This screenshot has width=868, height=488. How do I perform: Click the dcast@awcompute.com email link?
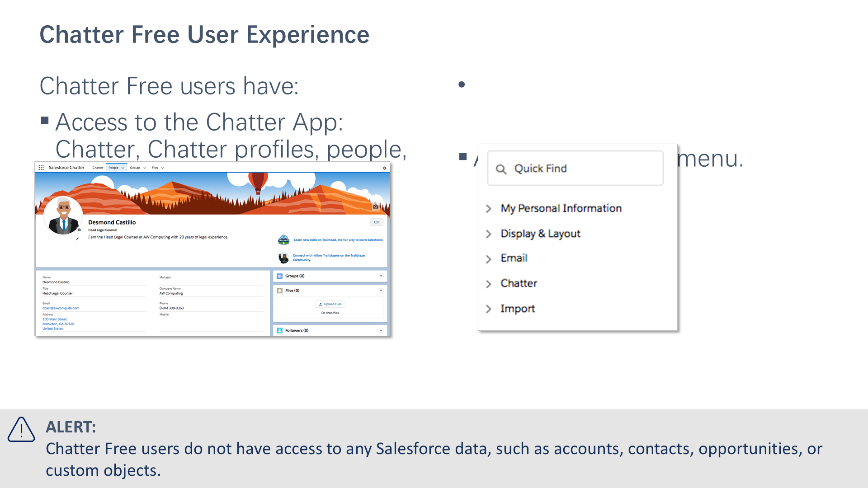pyautogui.click(x=61, y=308)
